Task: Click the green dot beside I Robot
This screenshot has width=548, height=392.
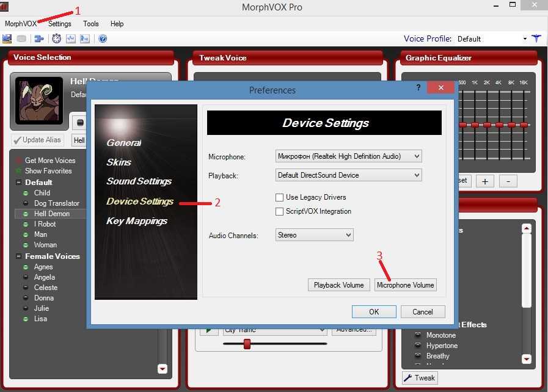Action: (x=26, y=224)
